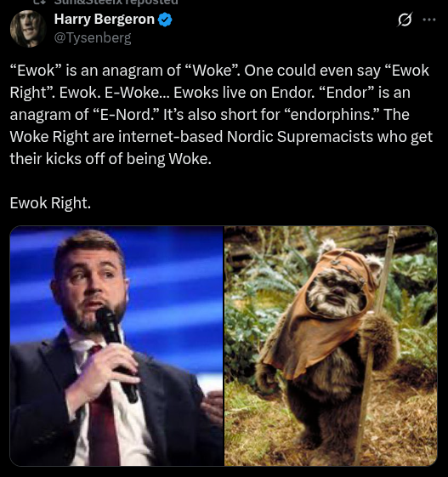This screenshot has height=477, width=448.
Task: Click the blue verified checkmark badge
Action: 165,20
